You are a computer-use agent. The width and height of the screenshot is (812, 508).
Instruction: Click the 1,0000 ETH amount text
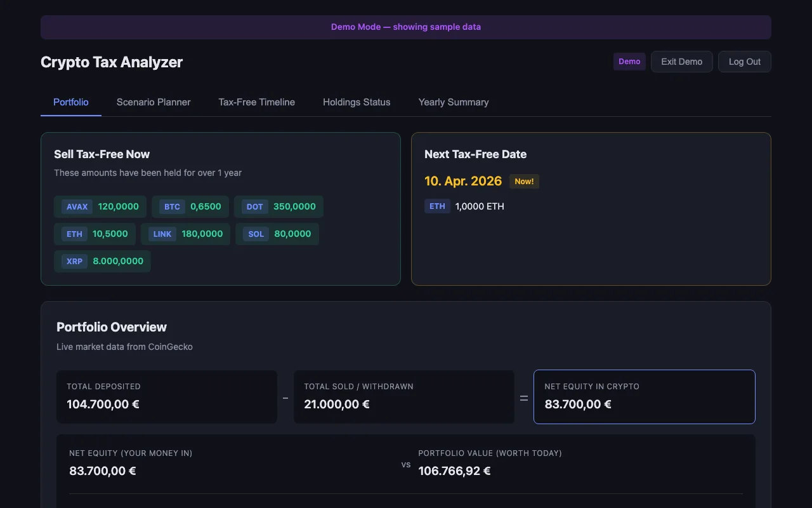click(480, 206)
